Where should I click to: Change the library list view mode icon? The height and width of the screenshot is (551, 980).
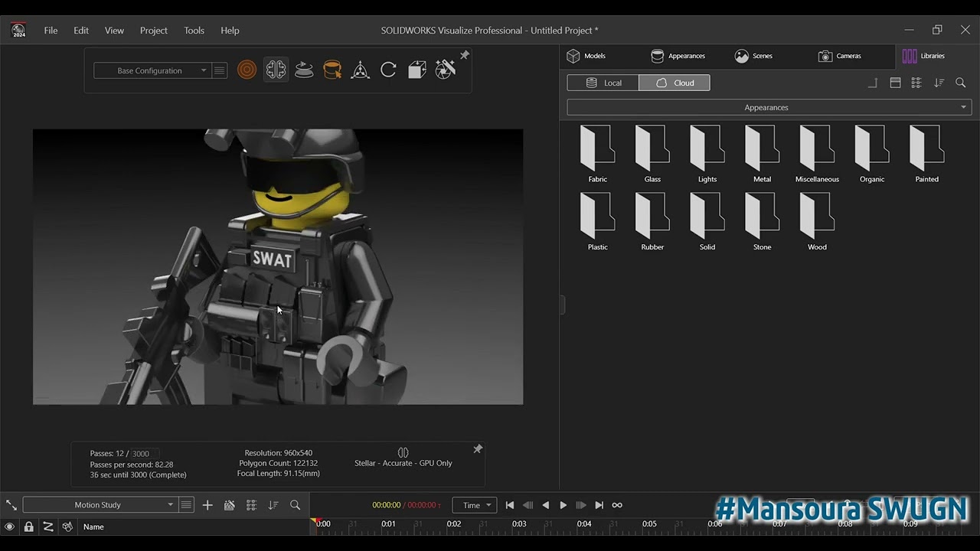pyautogui.click(x=916, y=83)
